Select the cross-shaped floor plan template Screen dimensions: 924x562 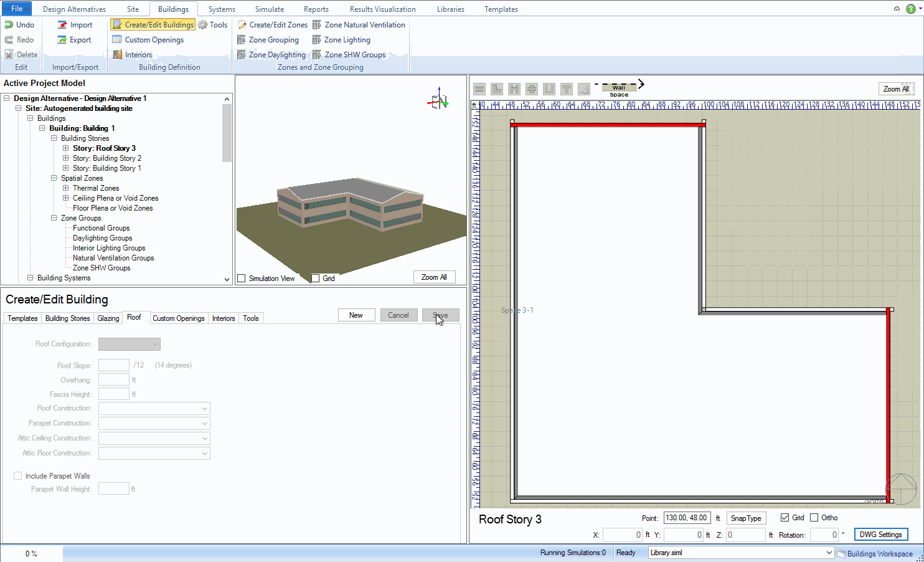(531, 89)
